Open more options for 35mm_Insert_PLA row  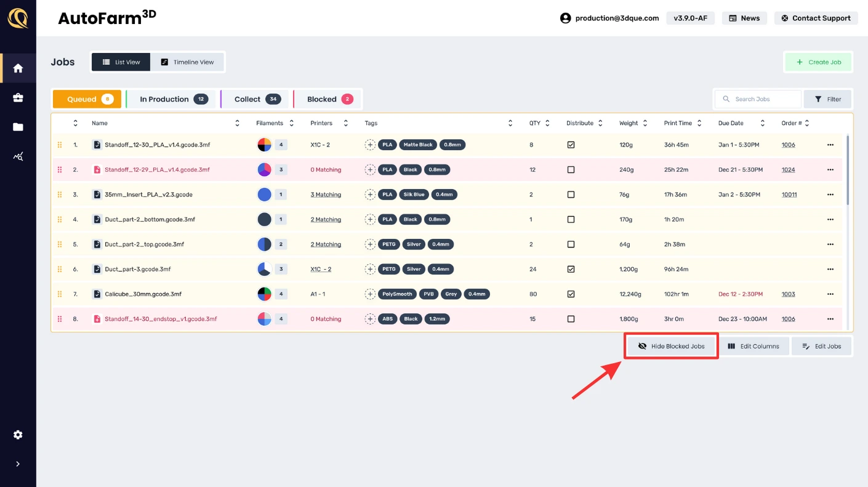coord(830,195)
